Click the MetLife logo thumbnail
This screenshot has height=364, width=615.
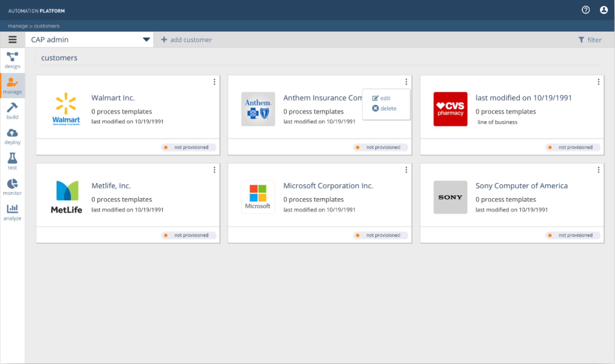coord(66,197)
